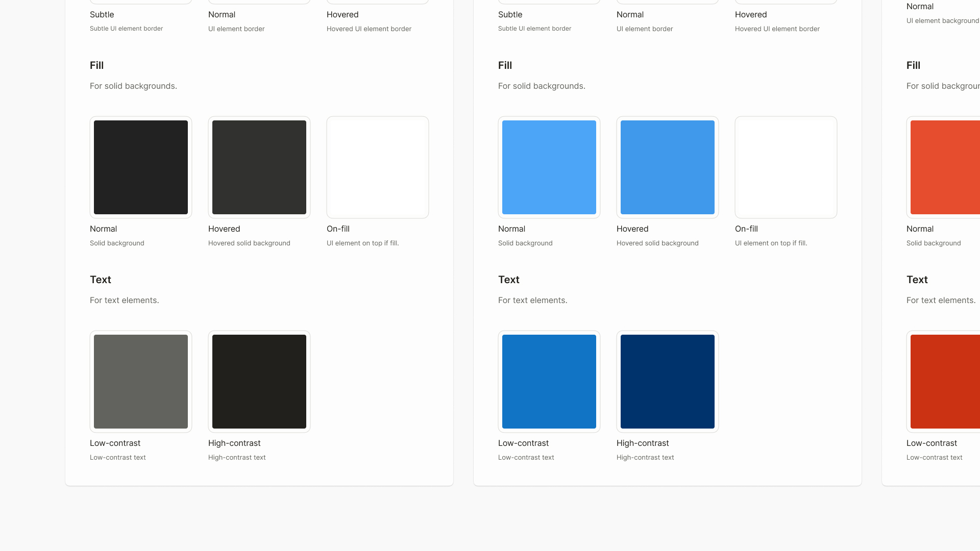Click the Text heading in blue panel
The width and height of the screenshot is (980, 551).
tap(509, 280)
